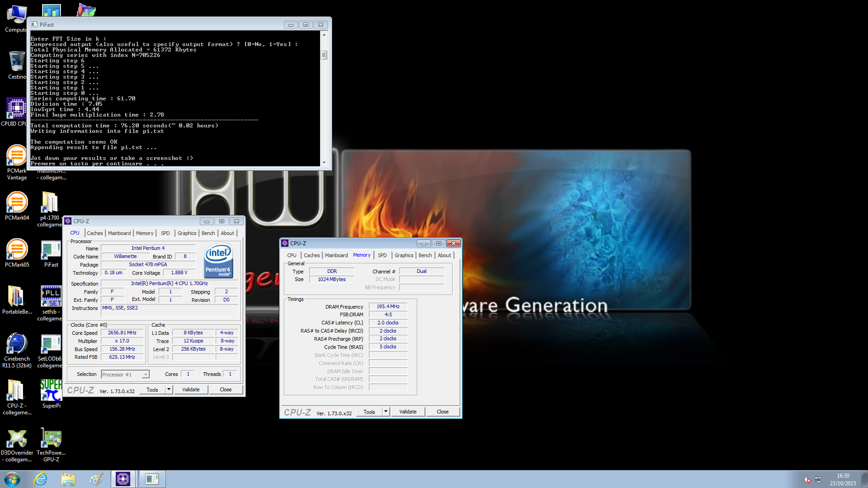This screenshot has height=488, width=868.
Task: Open the Caches tab in left CPU-Z window
Action: pyautogui.click(x=95, y=233)
